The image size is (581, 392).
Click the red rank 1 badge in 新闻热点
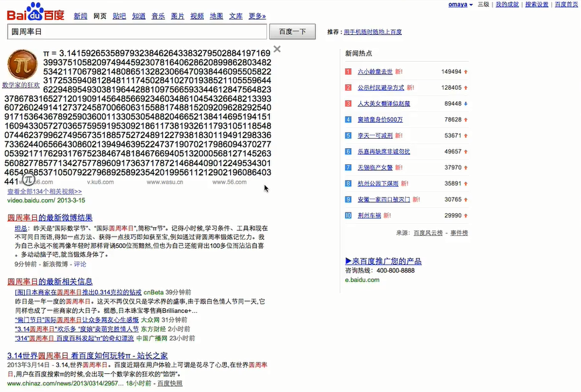click(348, 72)
